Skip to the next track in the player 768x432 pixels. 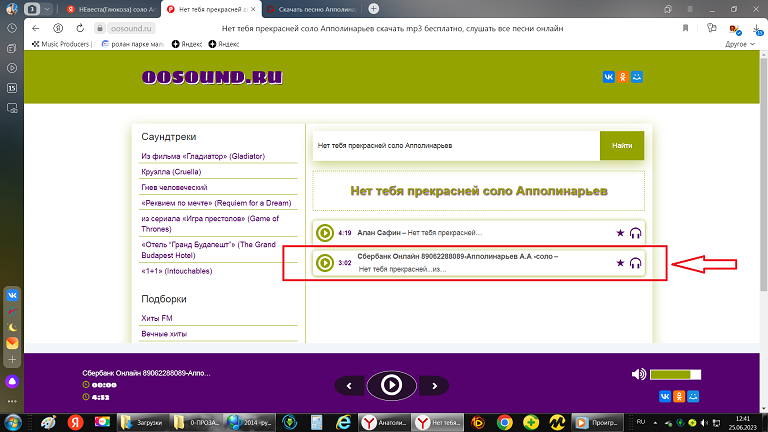(434, 386)
